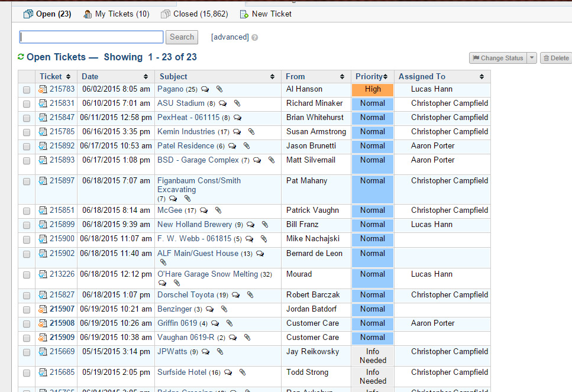Sort by the Assigned To column arrows
572x392 pixels.
pos(481,77)
